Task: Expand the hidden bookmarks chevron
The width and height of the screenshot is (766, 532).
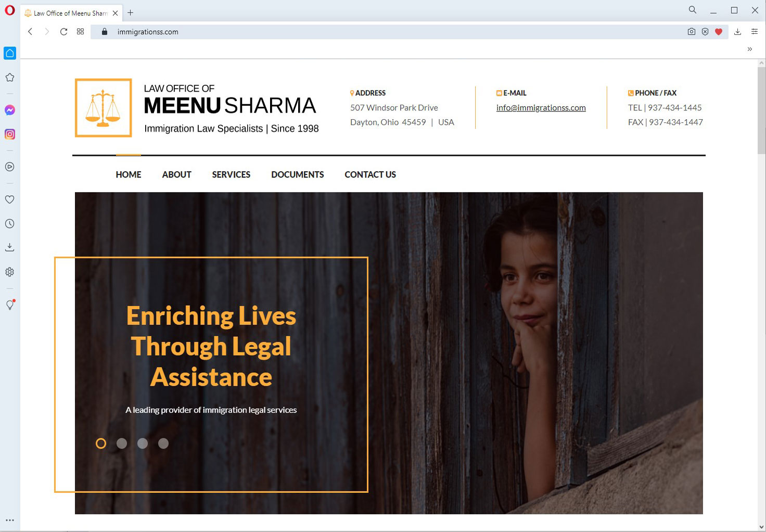Action: (x=750, y=49)
